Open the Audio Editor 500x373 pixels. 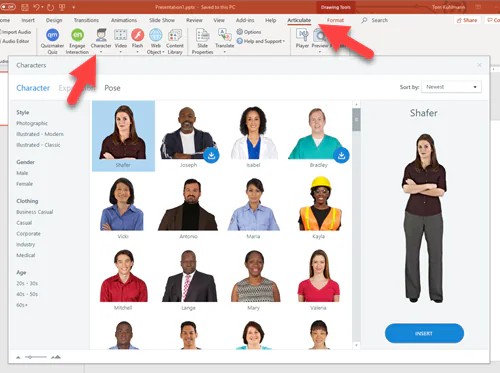tap(15, 41)
